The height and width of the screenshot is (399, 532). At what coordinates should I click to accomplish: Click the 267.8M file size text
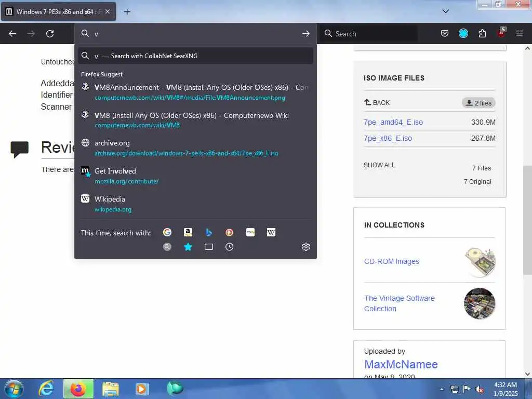(x=483, y=138)
